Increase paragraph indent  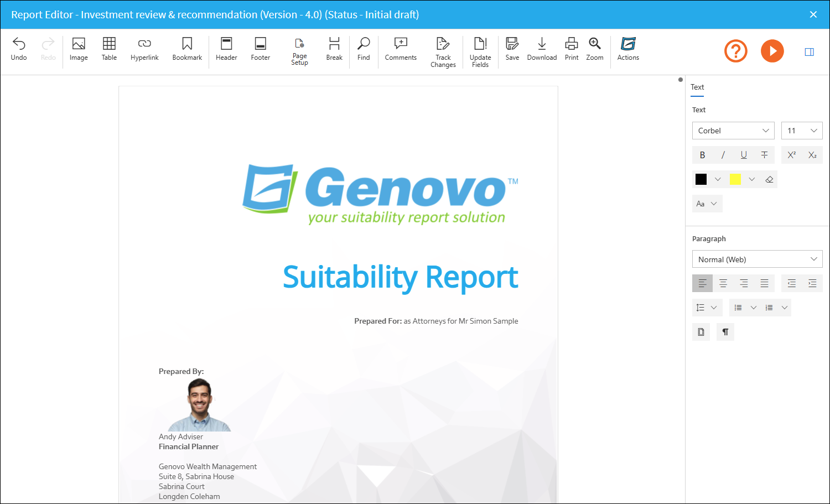click(x=812, y=283)
